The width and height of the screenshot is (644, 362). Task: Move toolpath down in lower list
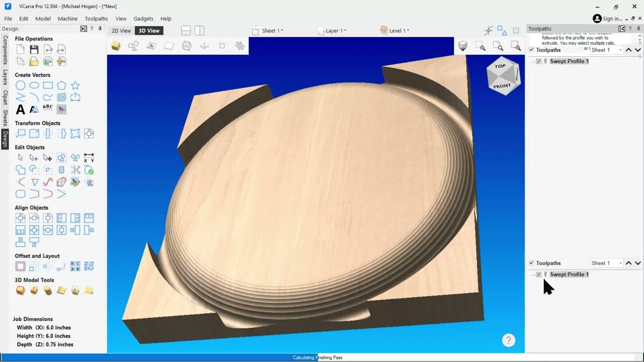point(638,263)
